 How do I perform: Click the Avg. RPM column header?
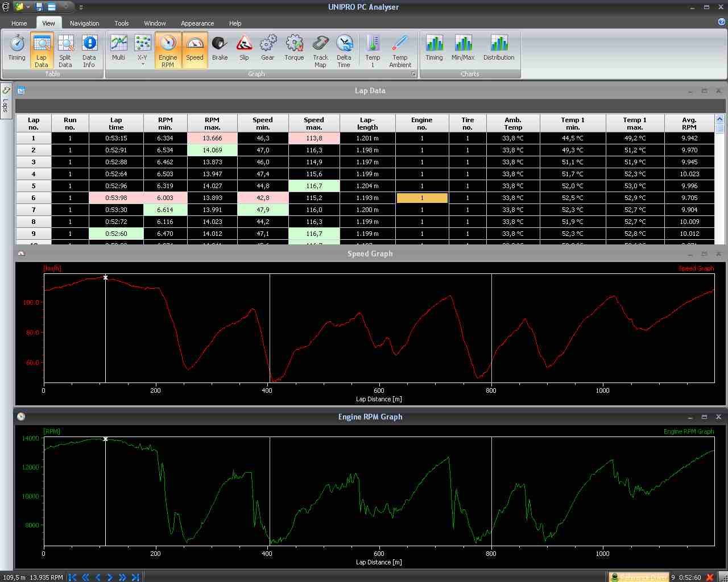pyautogui.click(x=689, y=123)
